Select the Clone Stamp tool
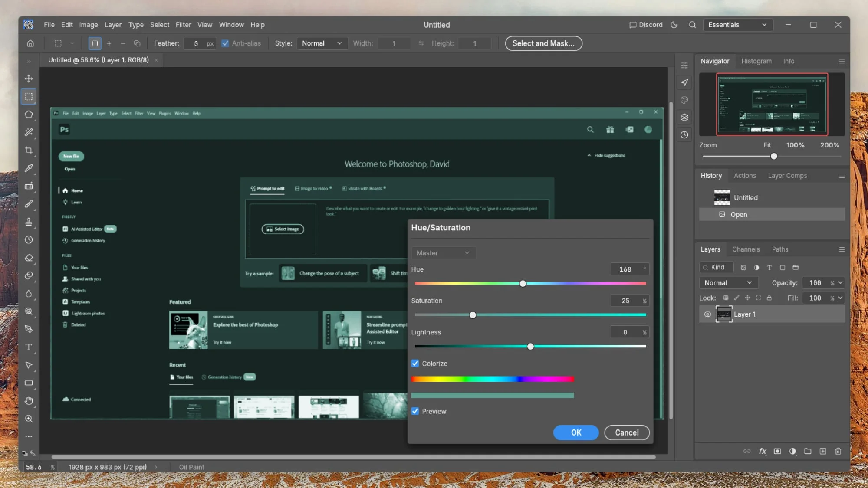This screenshot has width=868, height=488. [x=29, y=222]
